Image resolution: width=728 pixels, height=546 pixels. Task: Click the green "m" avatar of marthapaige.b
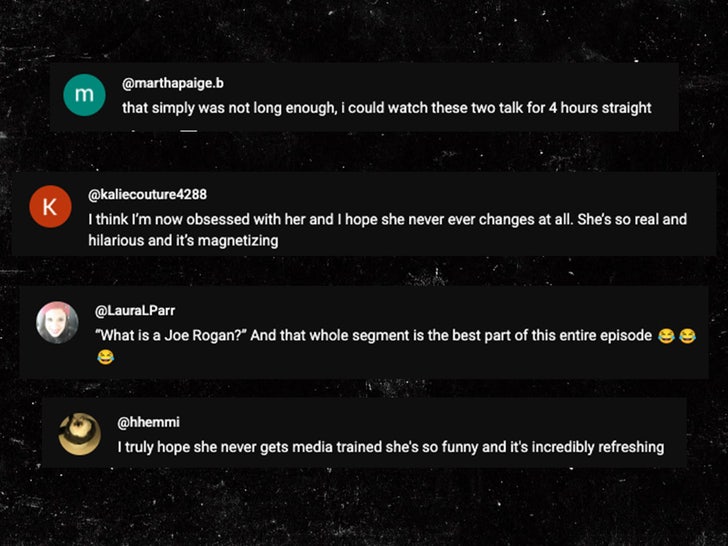point(84,95)
